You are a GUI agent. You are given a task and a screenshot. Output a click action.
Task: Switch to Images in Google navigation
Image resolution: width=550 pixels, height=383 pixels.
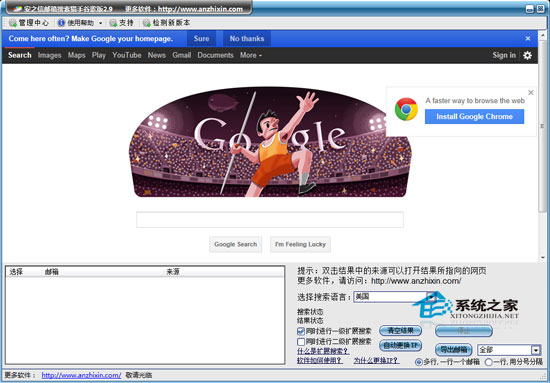pos(49,55)
